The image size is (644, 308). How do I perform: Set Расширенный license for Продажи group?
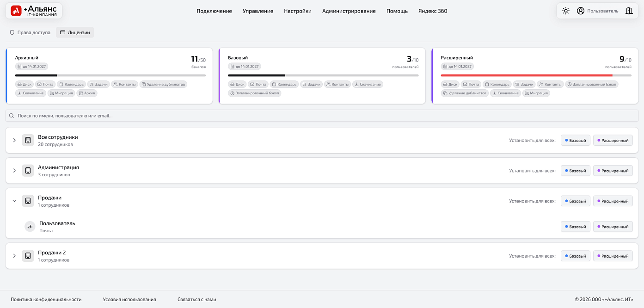[613, 201]
